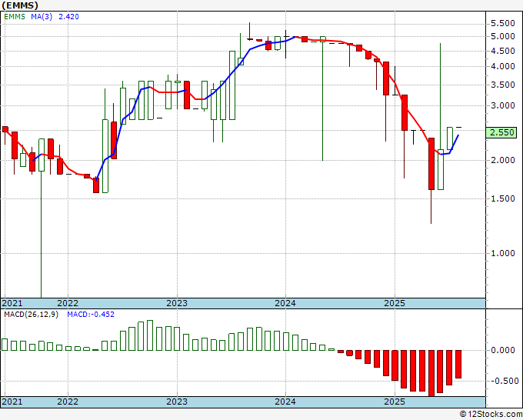Select the 3.000 price axis label

point(503,105)
